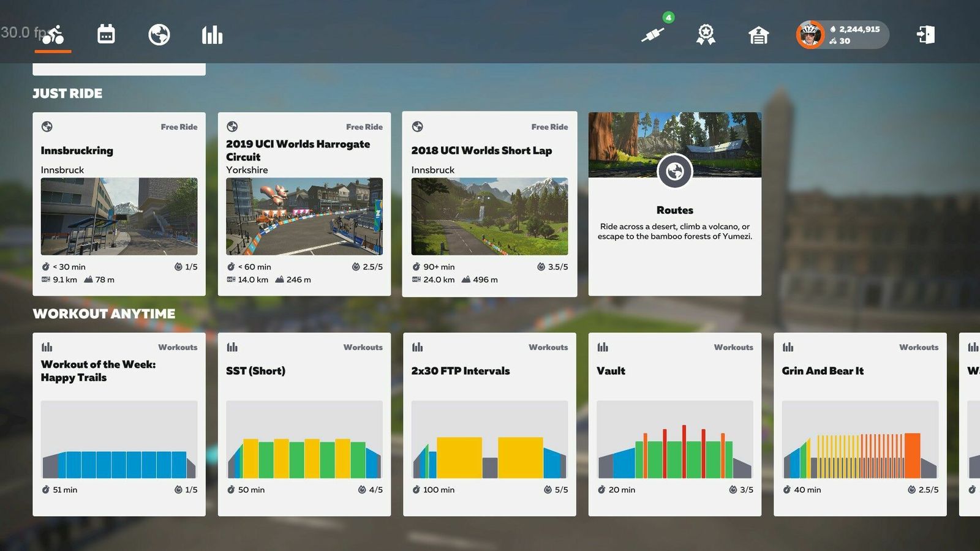Open the rider profile avatar
980x551 pixels.
(x=810, y=34)
